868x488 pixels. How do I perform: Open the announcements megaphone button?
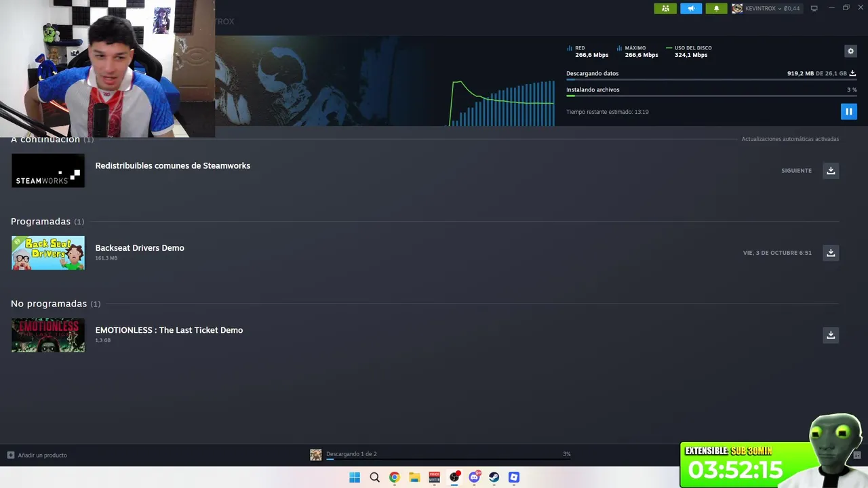[x=691, y=8]
